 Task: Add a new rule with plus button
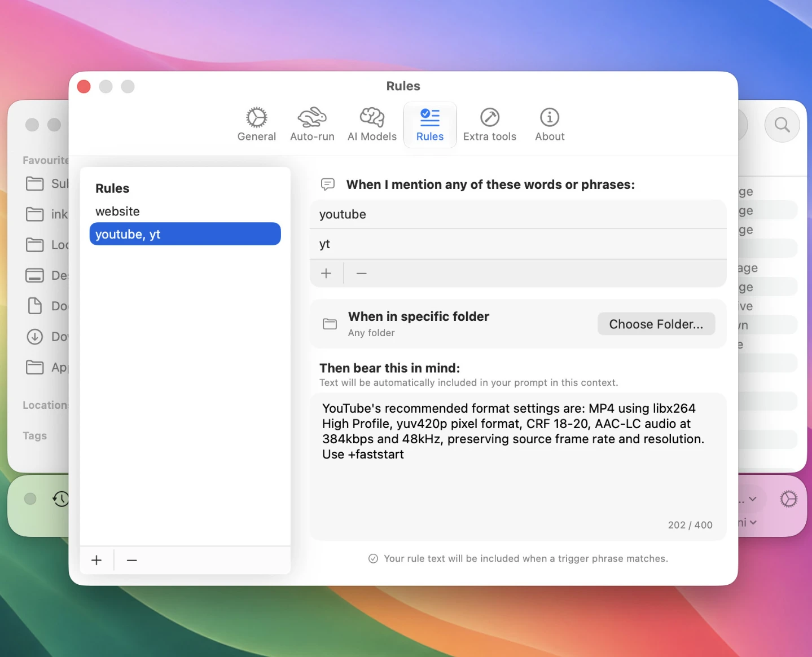point(96,560)
